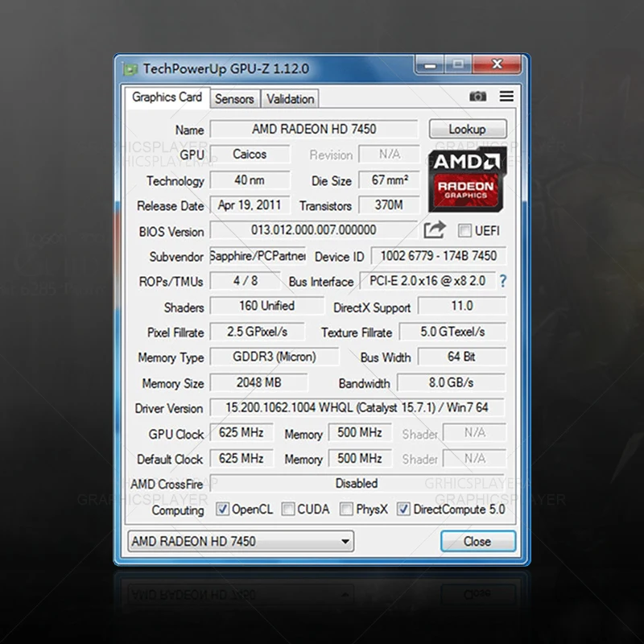Image resolution: width=644 pixels, height=644 pixels.
Task: Toggle the PhysX checkbox
Action: [x=346, y=509]
